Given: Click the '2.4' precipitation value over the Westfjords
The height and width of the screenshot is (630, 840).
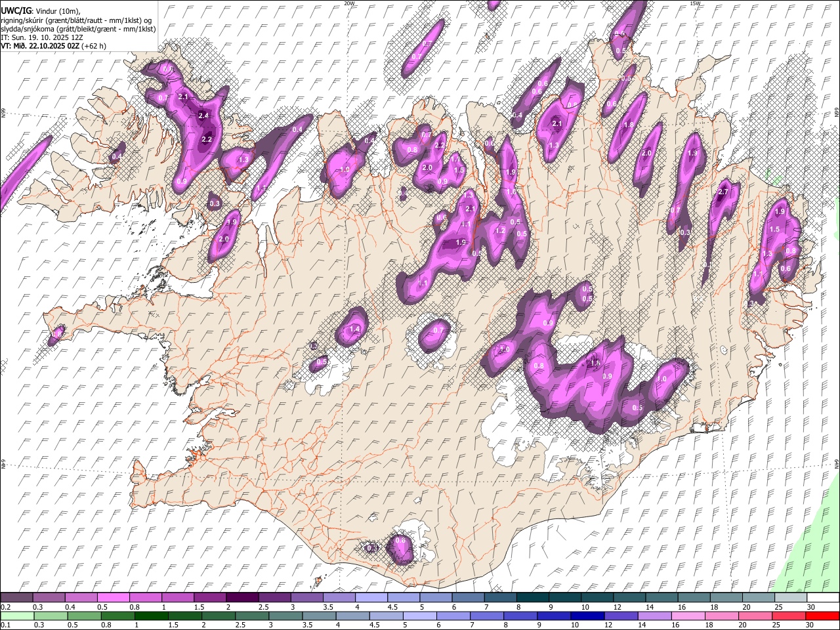Looking at the screenshot, I should click(x=203, y=115).
